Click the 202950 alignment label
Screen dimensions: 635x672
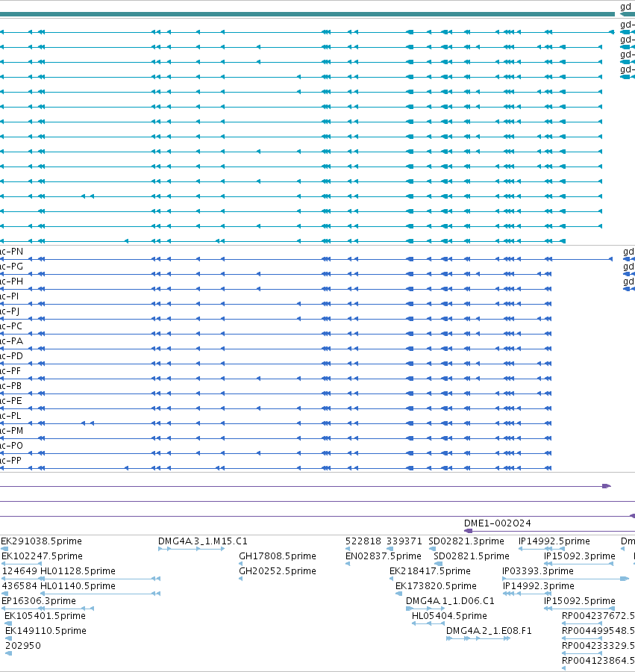tap(23, 646)
